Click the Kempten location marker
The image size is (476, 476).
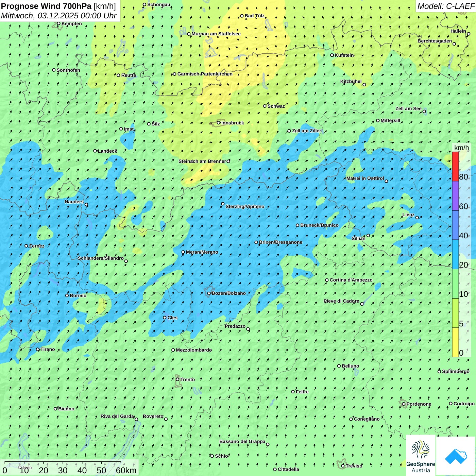pyautogui.click(x=58, y=23)
